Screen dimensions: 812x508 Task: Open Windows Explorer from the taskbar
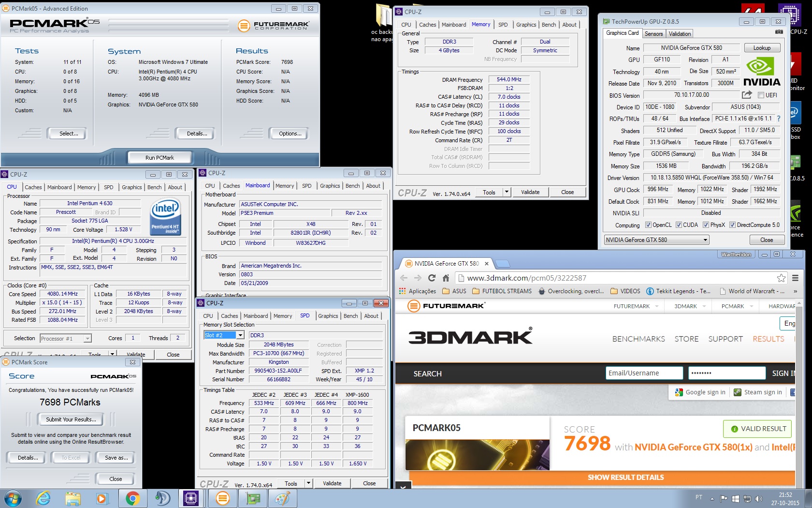point(73,498)
